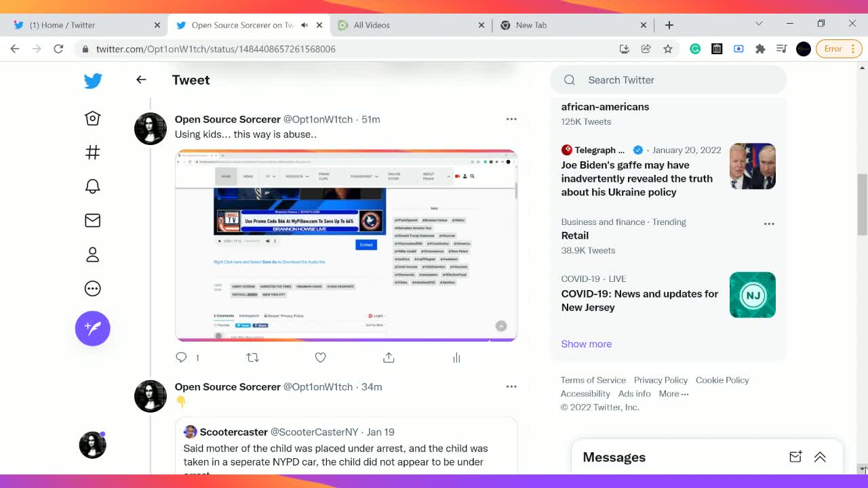The width and height of the screenshot is (868, 488).
Task: Retweet the 'Using kids' tweet
Action: [x=252, y=357]
